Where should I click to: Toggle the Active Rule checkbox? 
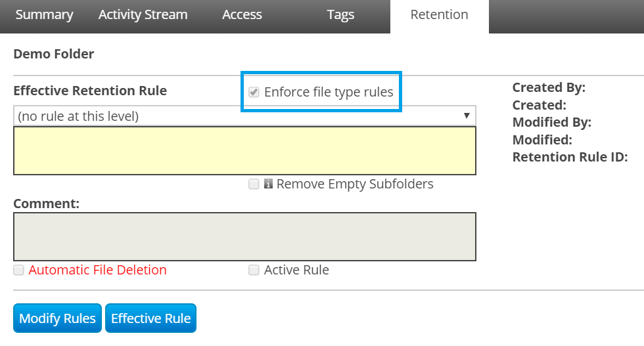254,270
